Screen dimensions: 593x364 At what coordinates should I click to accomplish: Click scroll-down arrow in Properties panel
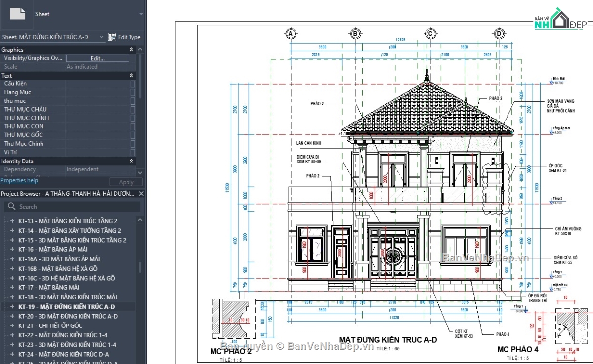pos(140,172)
